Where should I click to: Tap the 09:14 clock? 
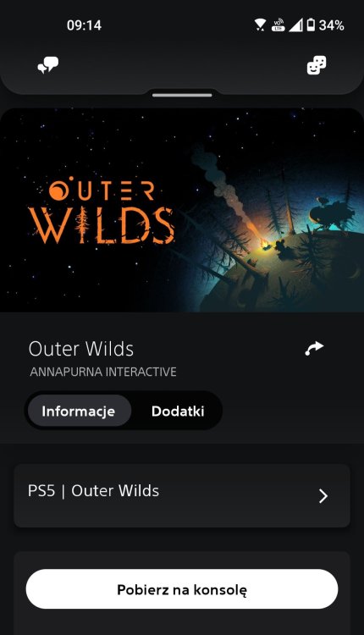click(x=84, y=25)
